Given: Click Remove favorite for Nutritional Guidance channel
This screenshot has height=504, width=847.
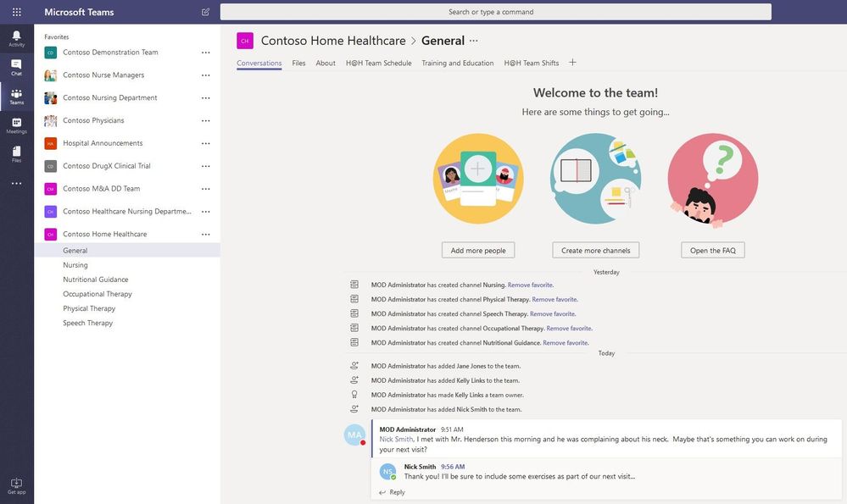Looking at the screenshot, I should 566,343.
